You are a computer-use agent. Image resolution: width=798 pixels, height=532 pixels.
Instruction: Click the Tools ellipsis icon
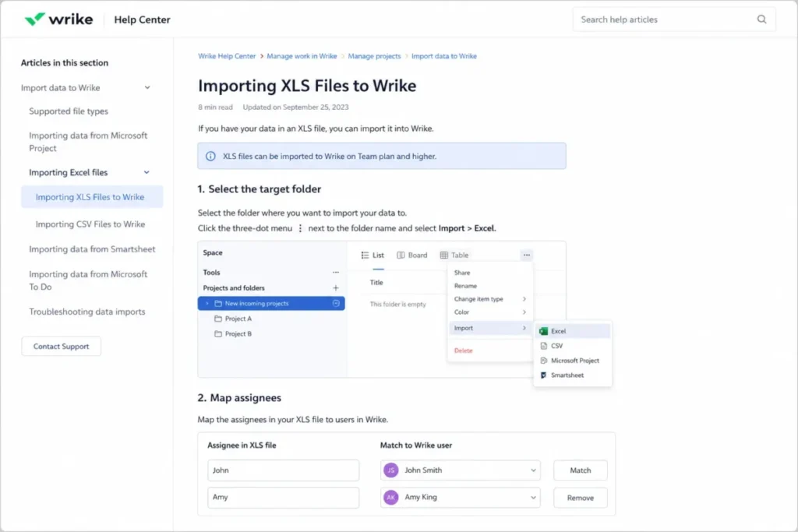[335, 273]
